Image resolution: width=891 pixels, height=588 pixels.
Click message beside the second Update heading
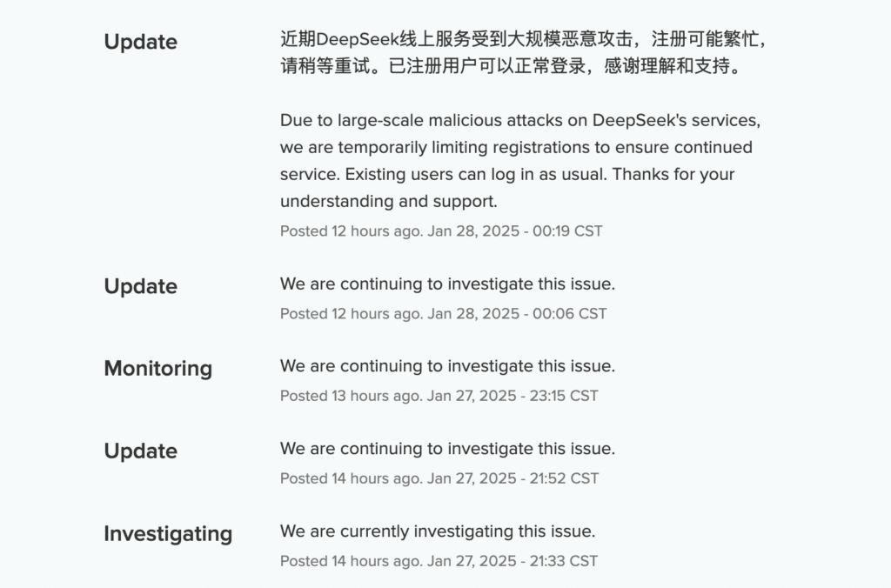coord(447,284)
